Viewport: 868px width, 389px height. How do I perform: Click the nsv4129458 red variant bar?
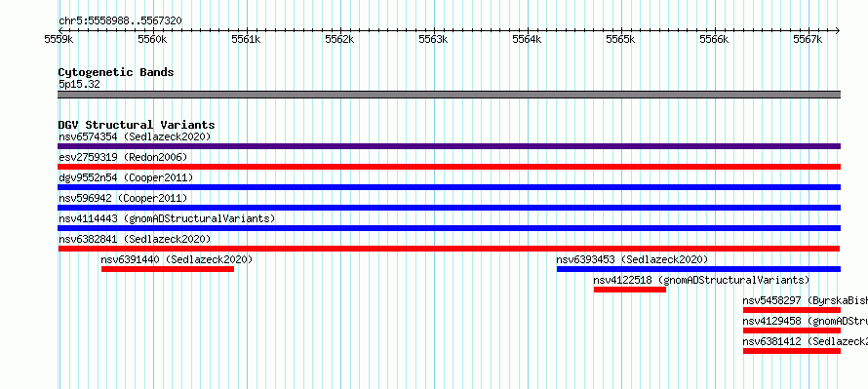[792, 331]
